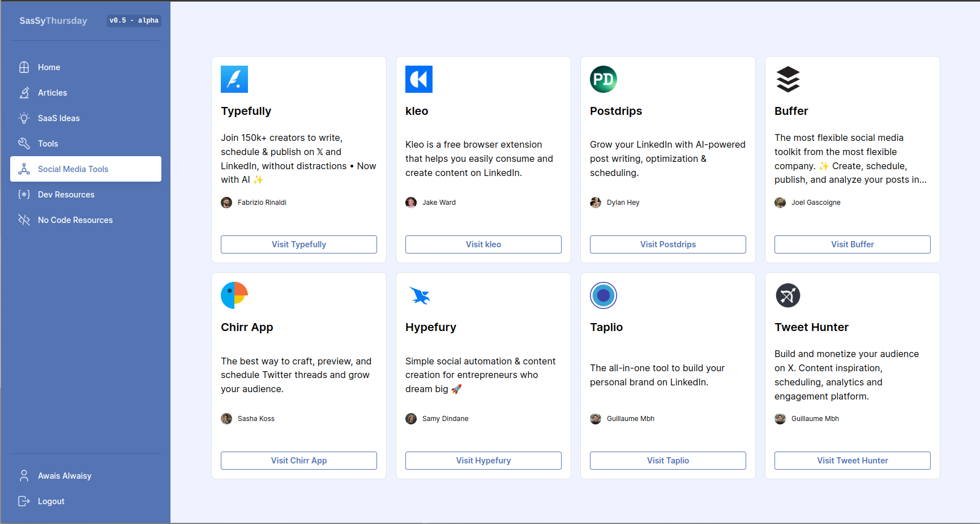
Task: Click the Buffer description text
Action: (851, 159)
